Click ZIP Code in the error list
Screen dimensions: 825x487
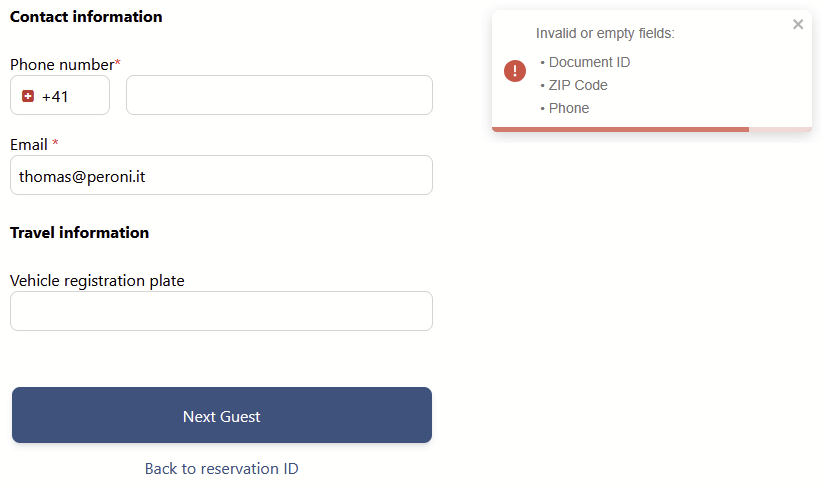[578, 85]
